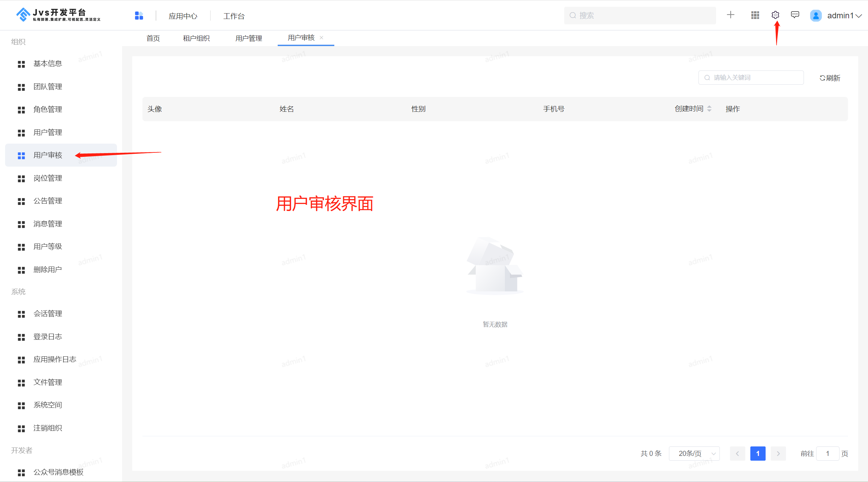Open 工作台 in the top menu
This screenshot has width=868, height=482.
pos(234,16)
